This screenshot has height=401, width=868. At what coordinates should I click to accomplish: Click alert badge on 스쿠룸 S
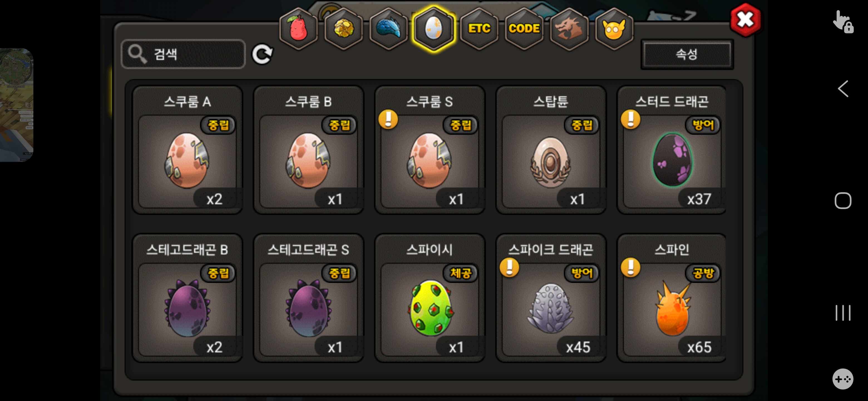click(x=388, y=119)
